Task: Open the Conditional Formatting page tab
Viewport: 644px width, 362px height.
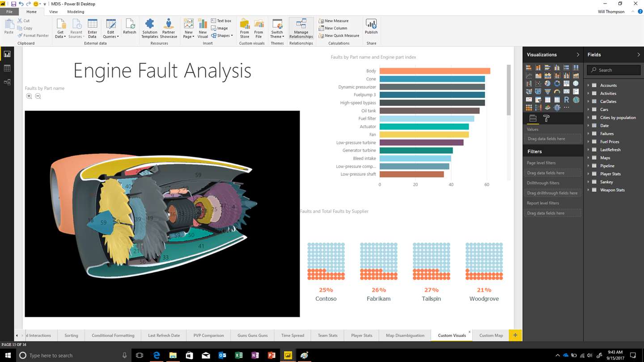Action: [113, 336]
